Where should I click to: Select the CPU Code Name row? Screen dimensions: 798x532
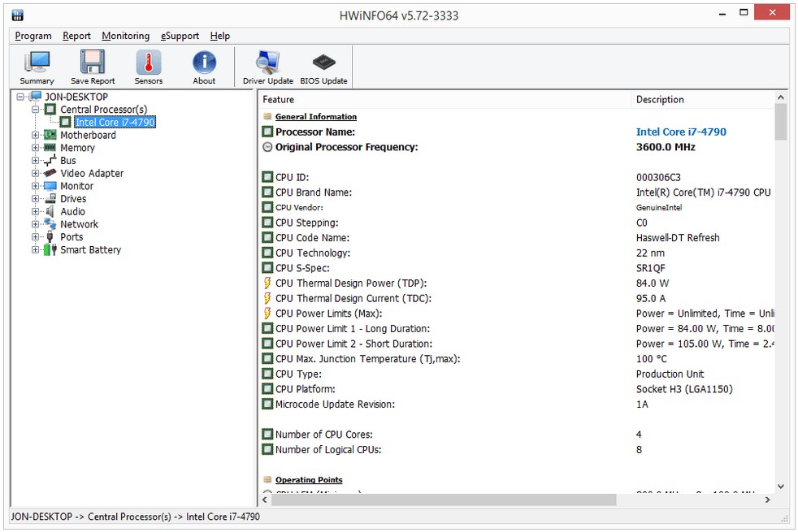coord(517,237)
